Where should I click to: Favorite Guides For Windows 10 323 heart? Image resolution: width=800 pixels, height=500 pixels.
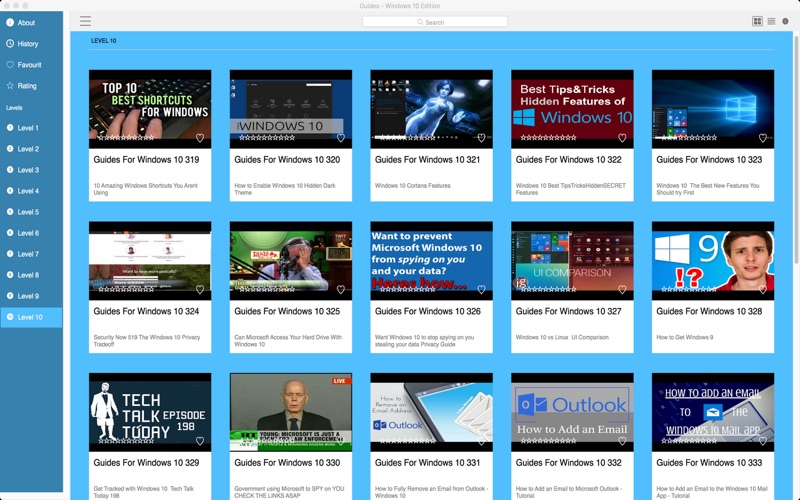click(763, 138)
